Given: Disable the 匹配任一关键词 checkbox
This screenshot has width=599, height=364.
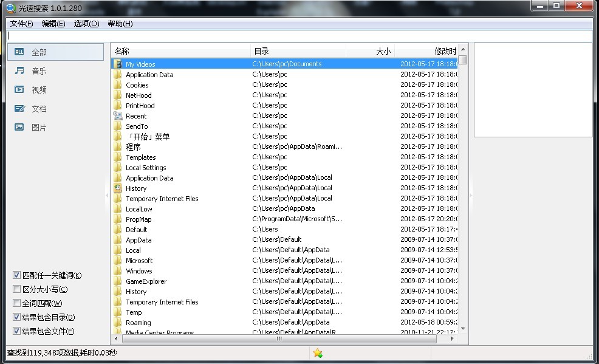Looking at the screenshot, I should click(17, 275).
